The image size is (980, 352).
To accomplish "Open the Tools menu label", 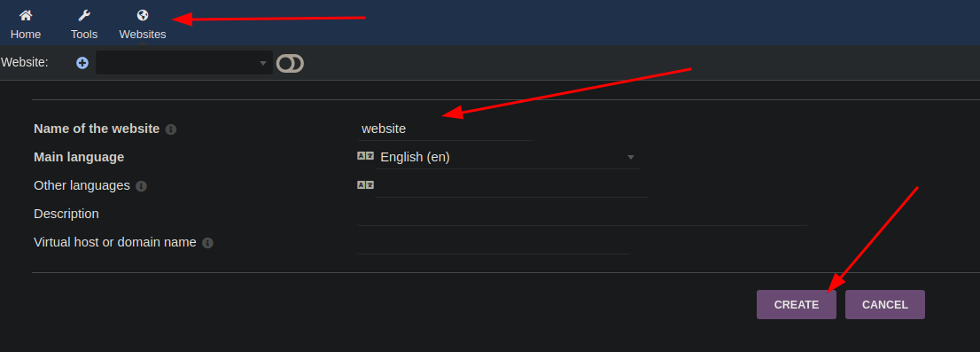I will (x=84, y=35).
